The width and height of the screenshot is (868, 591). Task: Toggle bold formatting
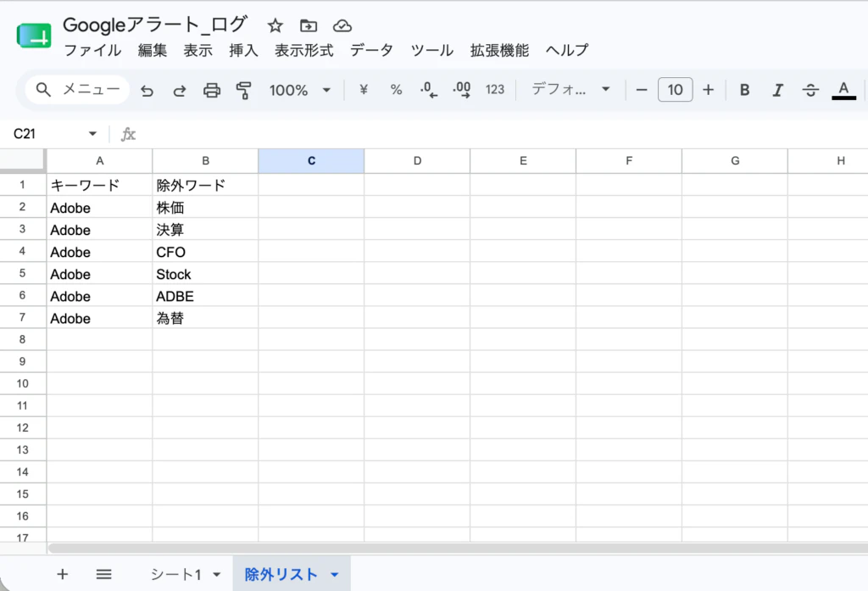(x=744, y=90)
